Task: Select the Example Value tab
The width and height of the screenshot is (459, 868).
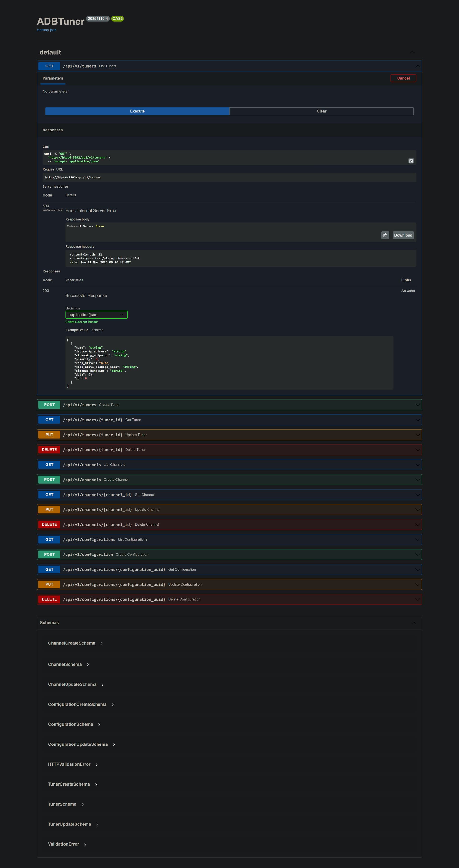Action: coord(76,330)
